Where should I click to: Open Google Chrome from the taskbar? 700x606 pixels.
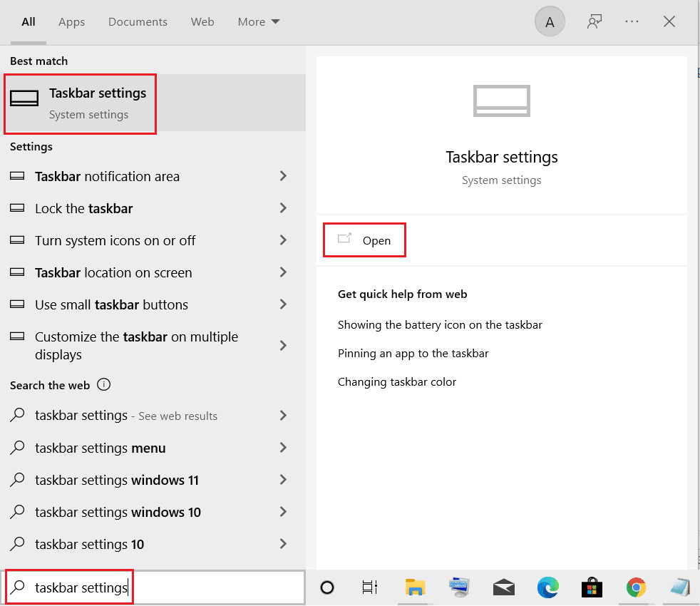coord(636,587)
